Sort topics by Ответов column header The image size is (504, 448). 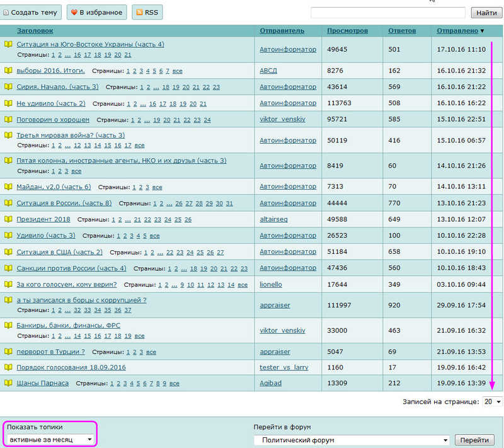point(402,30)
